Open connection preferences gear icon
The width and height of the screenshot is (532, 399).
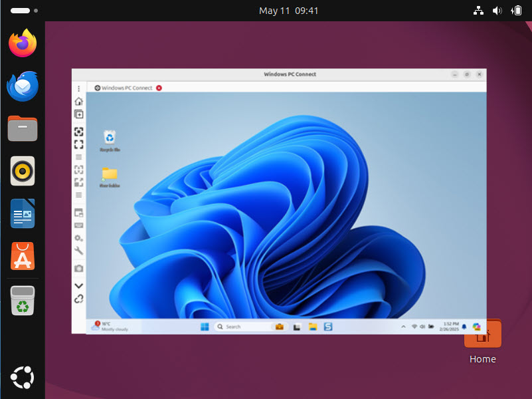pyautogui.click(x=79, y=238)
